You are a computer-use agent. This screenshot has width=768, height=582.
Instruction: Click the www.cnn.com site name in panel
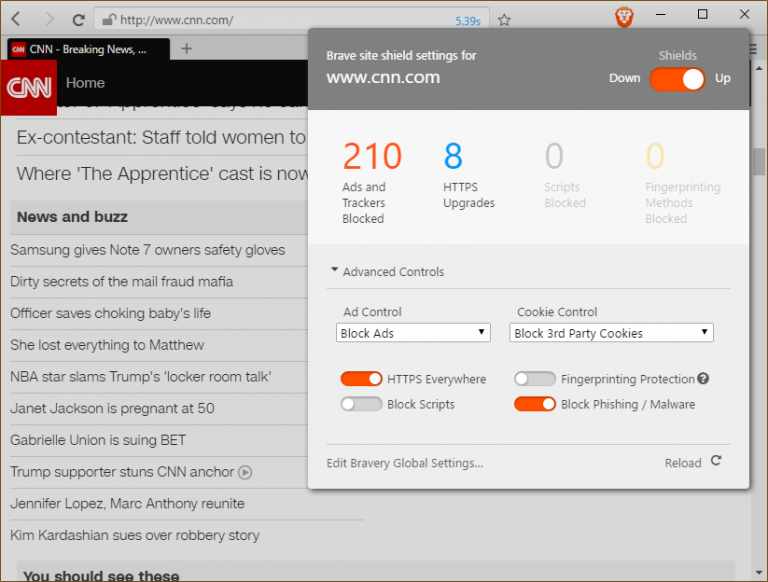(383, 77)
